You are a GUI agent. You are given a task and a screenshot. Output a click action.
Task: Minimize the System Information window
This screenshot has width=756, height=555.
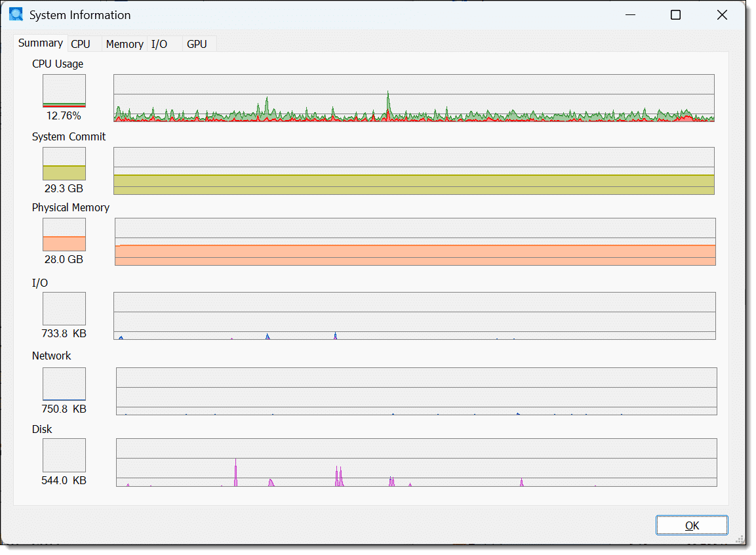(630, 15)
